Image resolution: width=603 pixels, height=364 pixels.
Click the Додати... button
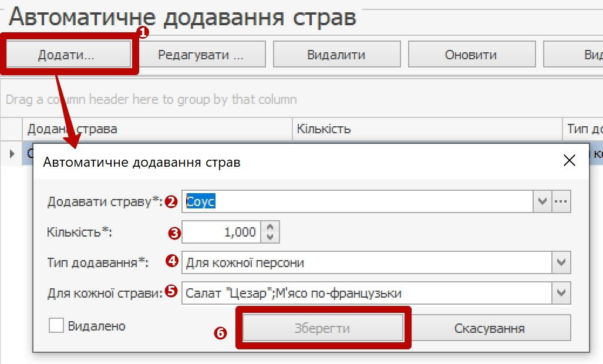click(66, 55)
